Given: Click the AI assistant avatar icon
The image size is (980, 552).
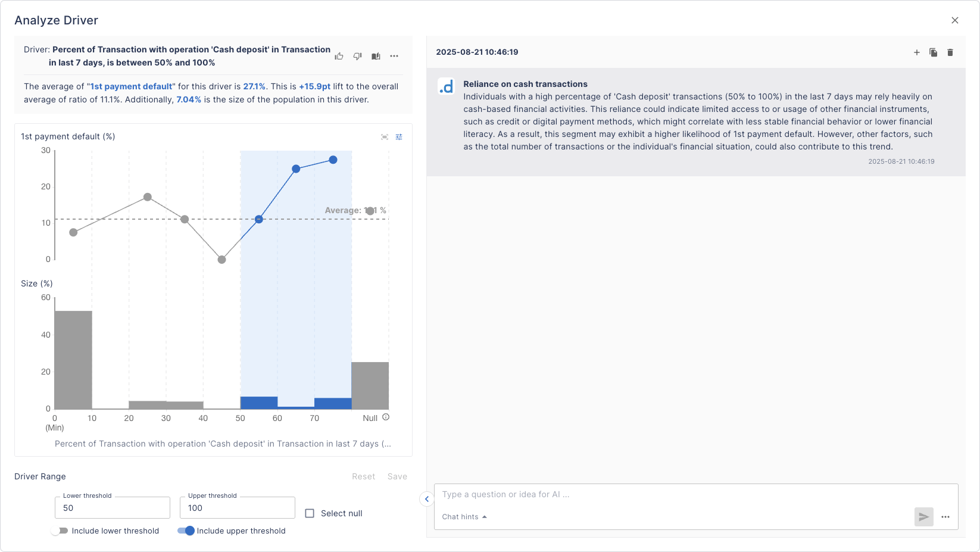Looking at the screenshot, I should coord(447,87).
